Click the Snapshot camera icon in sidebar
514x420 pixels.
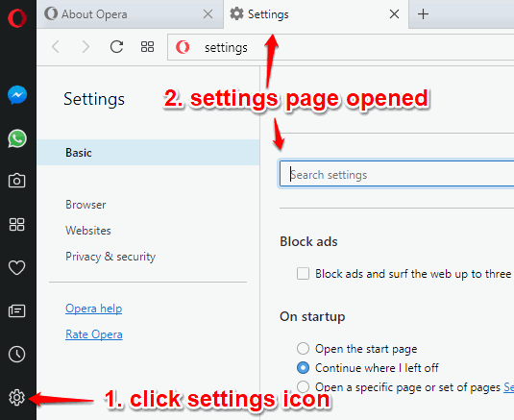(16, 181)
